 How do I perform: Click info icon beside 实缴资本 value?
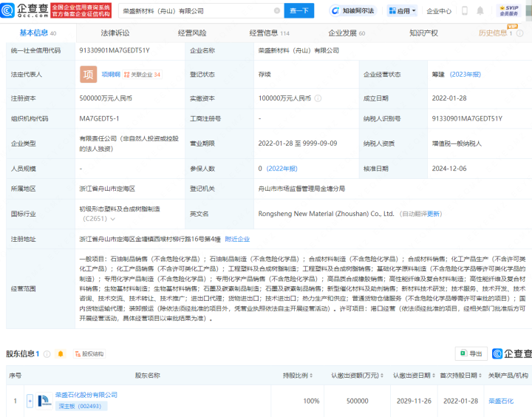pyautogui.click(x=318, y=98)
